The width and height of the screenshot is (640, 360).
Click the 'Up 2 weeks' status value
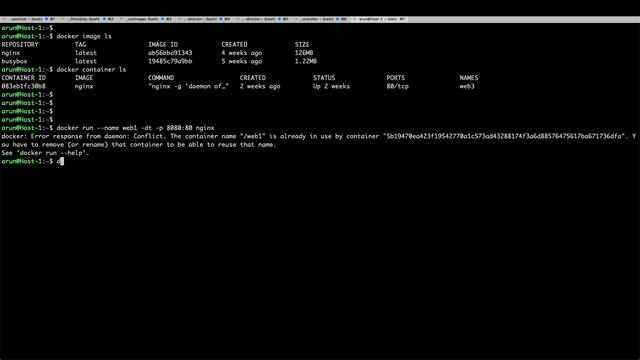(331, 86)
